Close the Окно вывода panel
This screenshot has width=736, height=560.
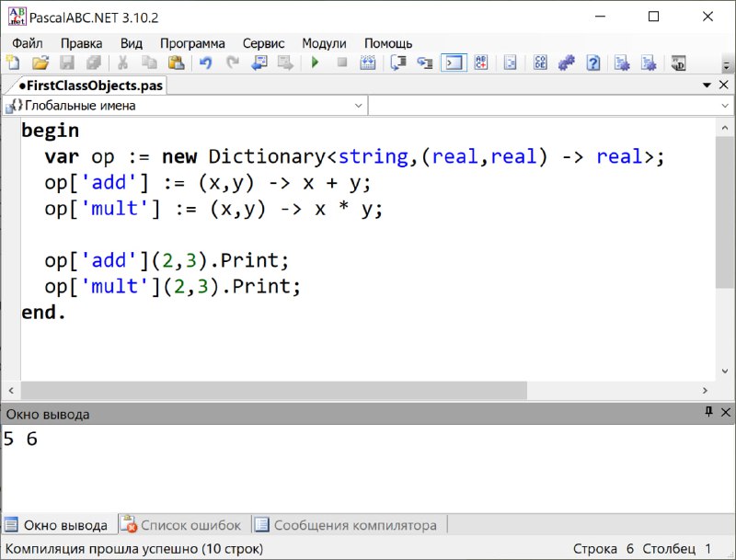(726, 412)
